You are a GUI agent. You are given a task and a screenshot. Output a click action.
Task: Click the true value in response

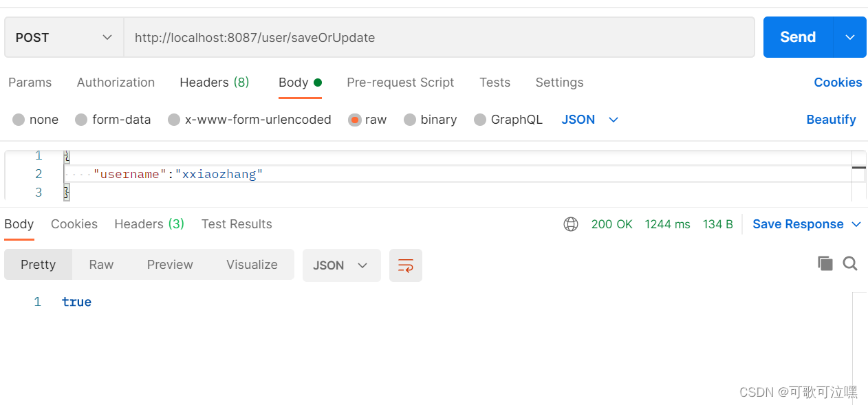76,302
